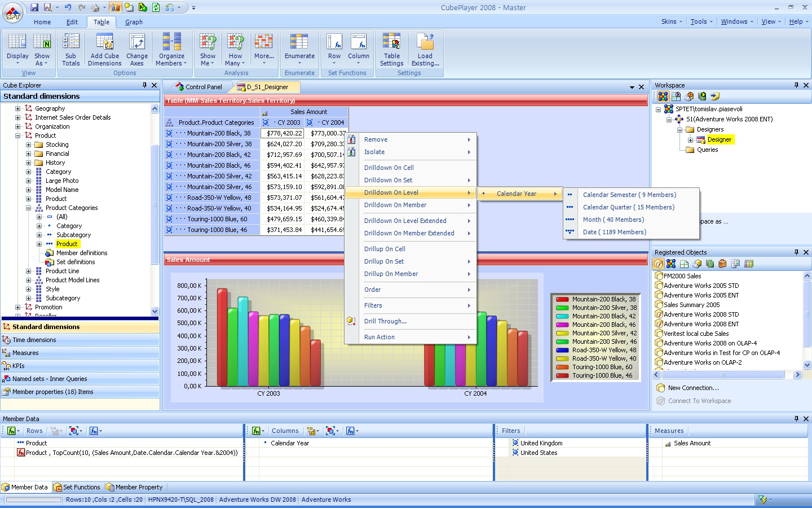Click blue legend swatch Road-350-W Yellow, 48

(x=562, y=350)
